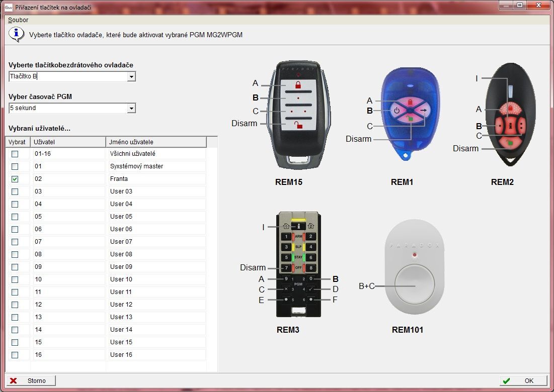Screen dimensions: 554x392
Task: Click the REM3 keypad remote image
Action: tap(298, 264)
